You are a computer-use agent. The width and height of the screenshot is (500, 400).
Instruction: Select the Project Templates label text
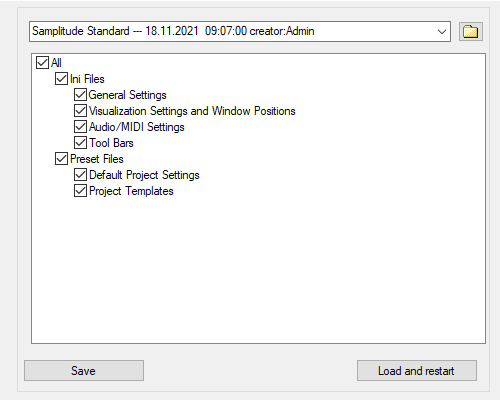point(131,191)
